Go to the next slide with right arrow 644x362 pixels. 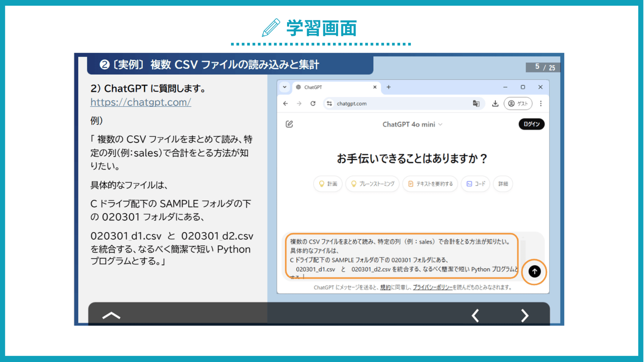[525, 315]
